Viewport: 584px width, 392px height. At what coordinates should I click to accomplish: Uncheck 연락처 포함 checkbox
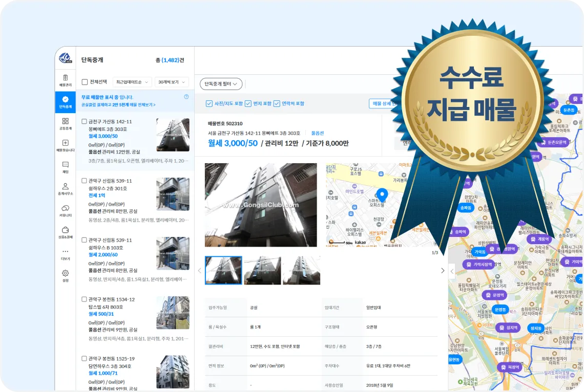(277, 103)
